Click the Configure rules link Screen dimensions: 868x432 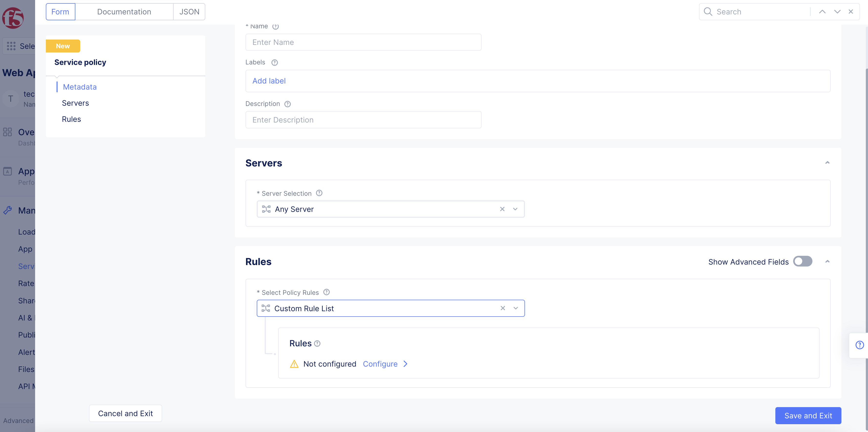click(x=380, y=364)
